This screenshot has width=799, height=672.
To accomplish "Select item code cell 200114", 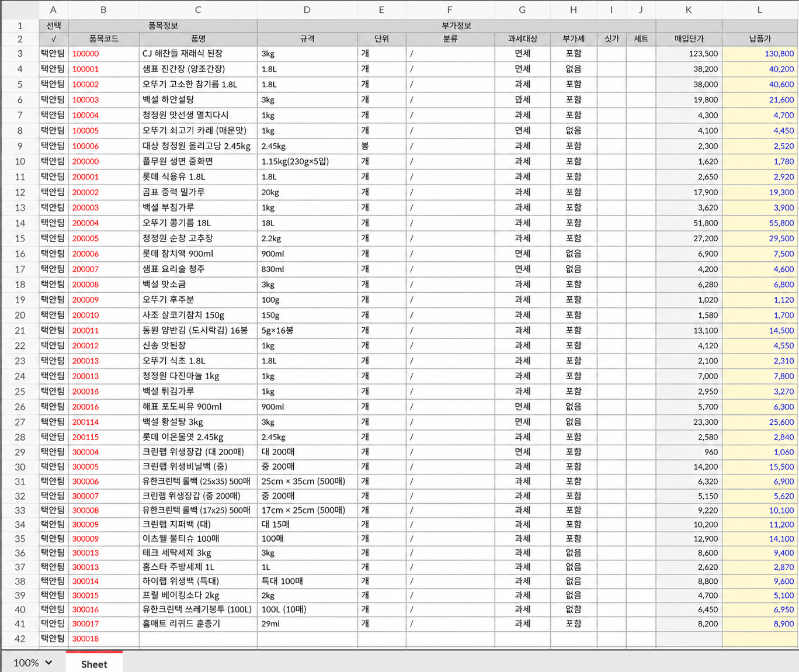I will click(104, 422).
